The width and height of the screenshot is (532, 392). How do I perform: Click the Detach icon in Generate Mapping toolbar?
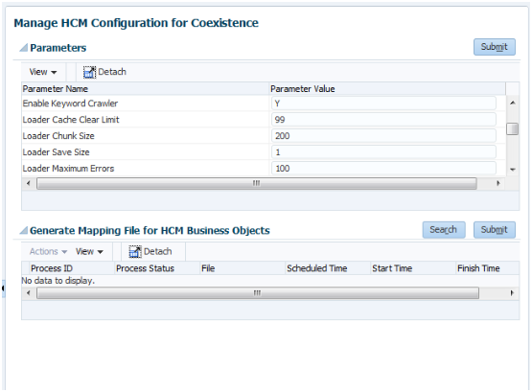135,252
